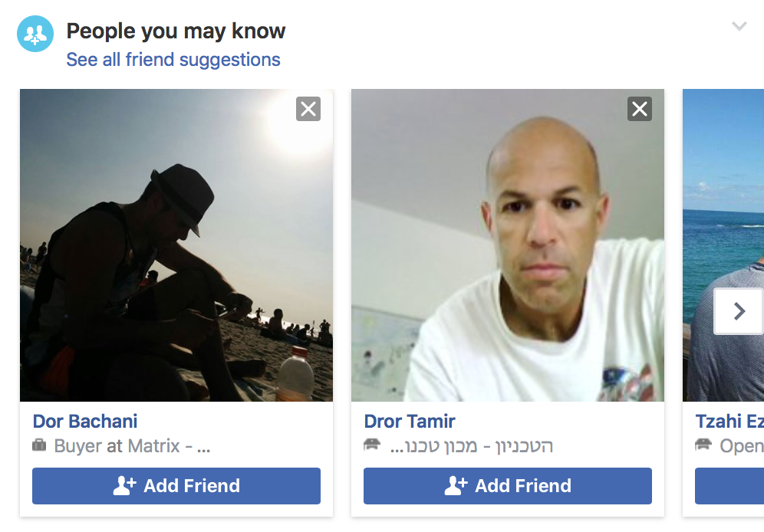The image size is (764, 532).
Task: Click the education icon under Tzahi's name
Action: coord(703,445)
